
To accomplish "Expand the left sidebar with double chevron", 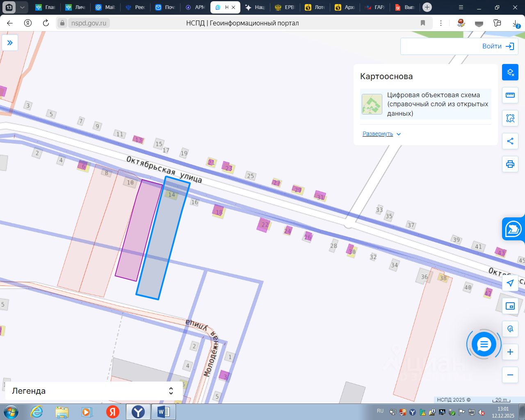I will coord(10,43).
